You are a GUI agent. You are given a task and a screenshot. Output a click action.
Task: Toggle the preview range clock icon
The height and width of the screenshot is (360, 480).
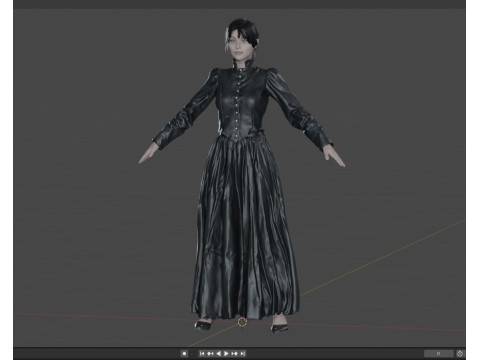click(460, 354)
